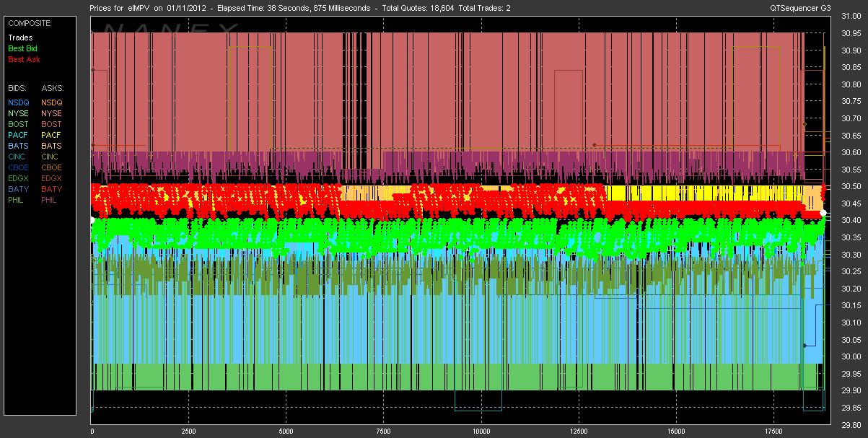Select BOST in the ASKS column
Image resolution: width=868 pixels, height=438 pixels.
(x=52, y=124)
